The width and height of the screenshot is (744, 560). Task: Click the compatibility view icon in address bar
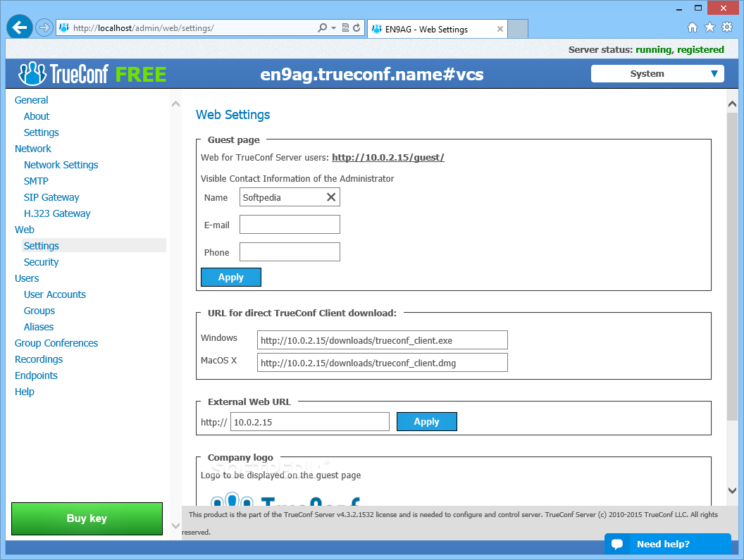tap(345, 27)
